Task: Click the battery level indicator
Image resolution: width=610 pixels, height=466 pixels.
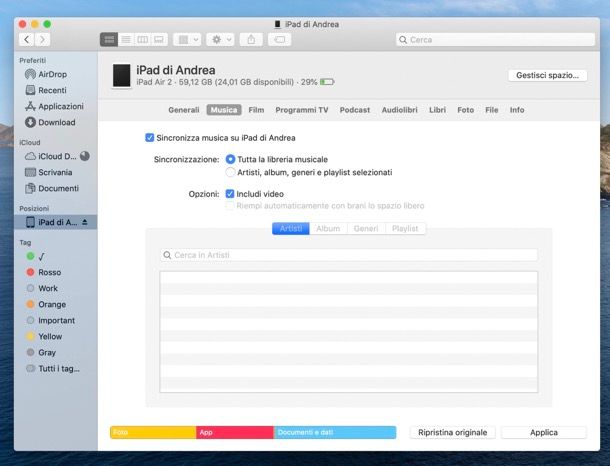Action: 327,82
